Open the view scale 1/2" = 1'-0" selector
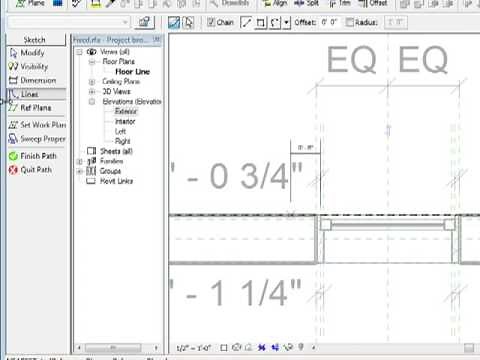This screenshot has height=360, width=480. tap(193, 348)
